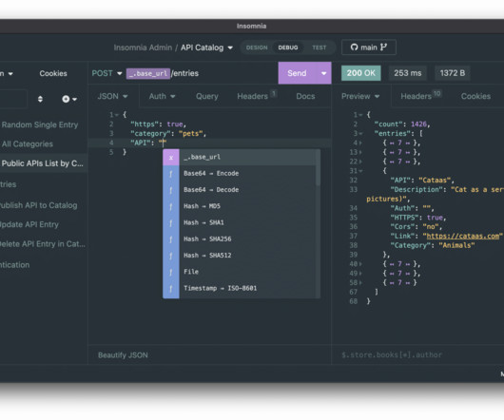
Task: Open the Auth tab dropdown
Action: click(x=162, y=96)
